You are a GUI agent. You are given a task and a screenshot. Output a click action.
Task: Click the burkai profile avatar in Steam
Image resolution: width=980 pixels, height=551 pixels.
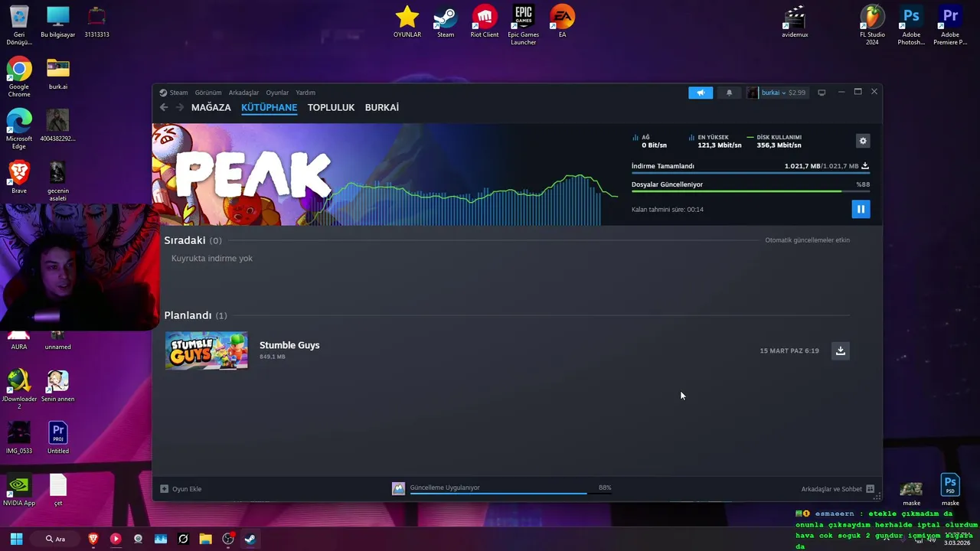tap(753, 93)
